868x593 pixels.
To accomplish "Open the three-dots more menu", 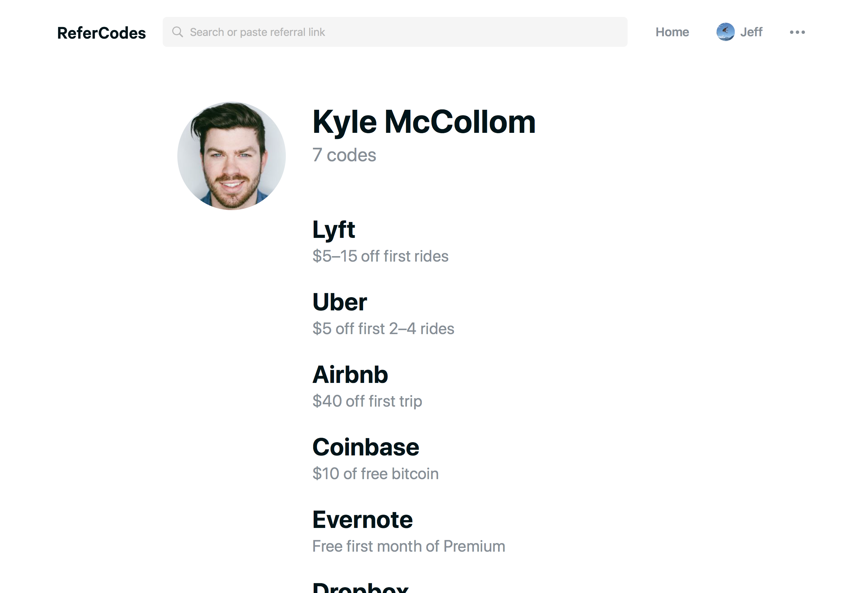I will tap(797, 32).
